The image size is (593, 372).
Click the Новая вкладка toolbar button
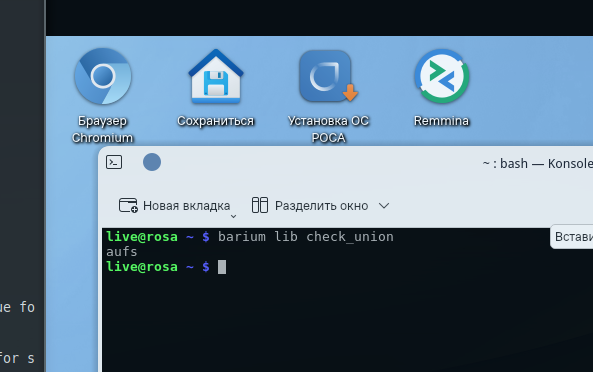[x=174, y=206]
